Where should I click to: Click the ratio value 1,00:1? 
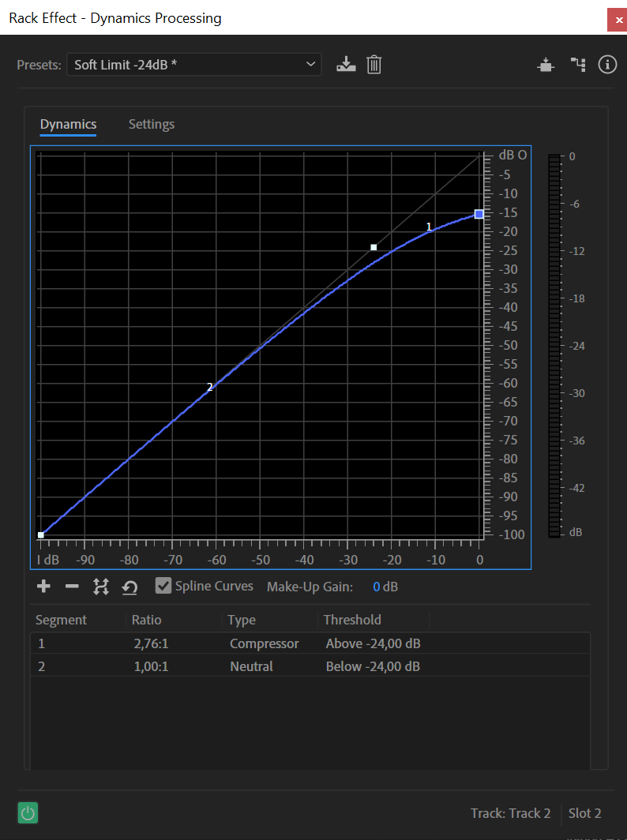(151, 666)
